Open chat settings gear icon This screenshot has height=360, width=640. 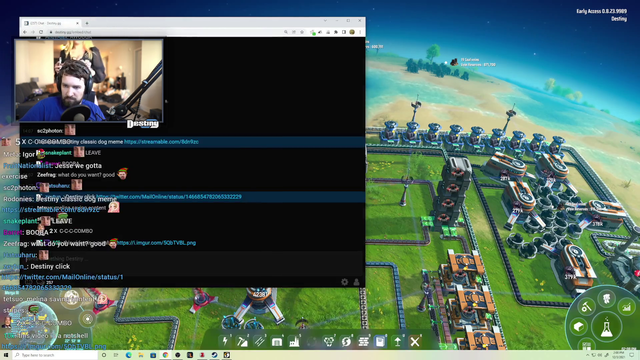pos(344,282)
